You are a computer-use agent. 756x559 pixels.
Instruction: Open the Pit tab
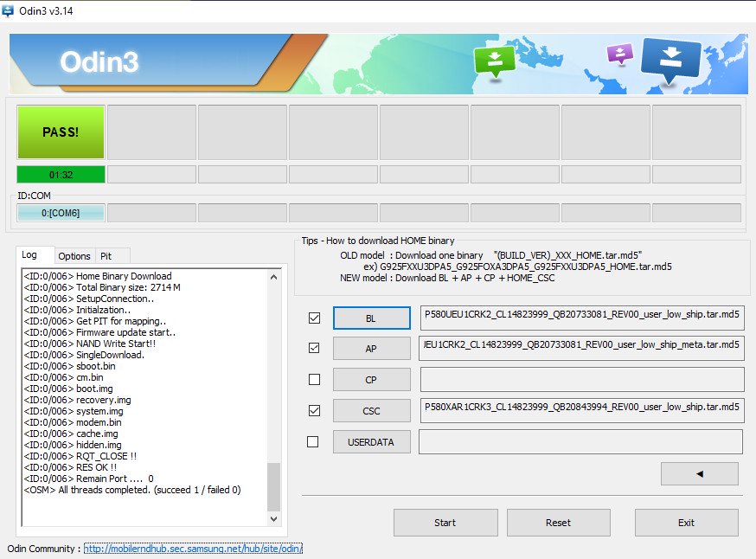(106, 255)
